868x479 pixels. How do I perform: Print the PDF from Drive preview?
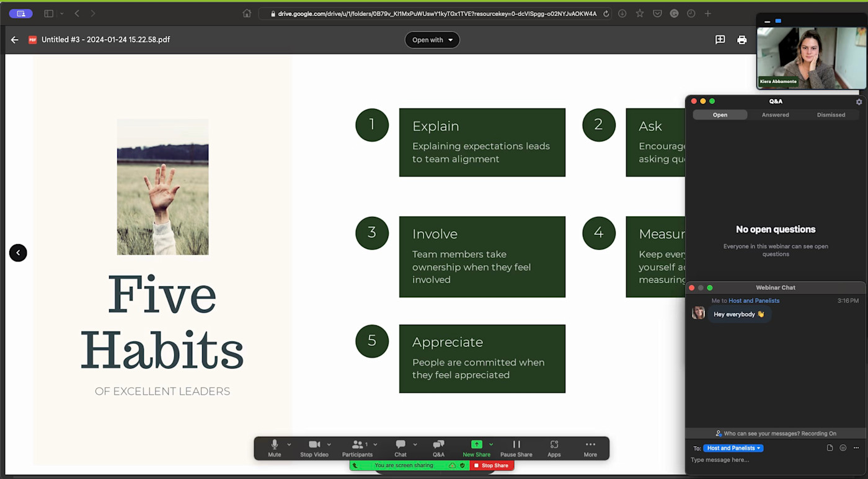tap(742, 40)
